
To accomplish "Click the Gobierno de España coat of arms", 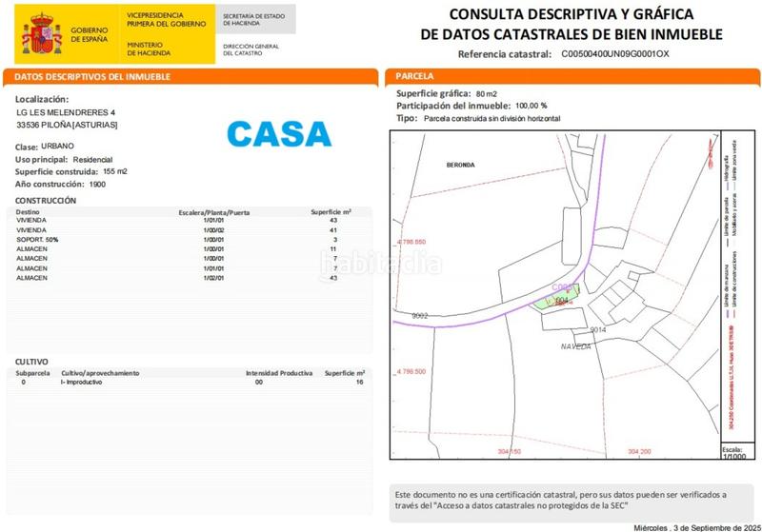I will (x=41, y=33).
